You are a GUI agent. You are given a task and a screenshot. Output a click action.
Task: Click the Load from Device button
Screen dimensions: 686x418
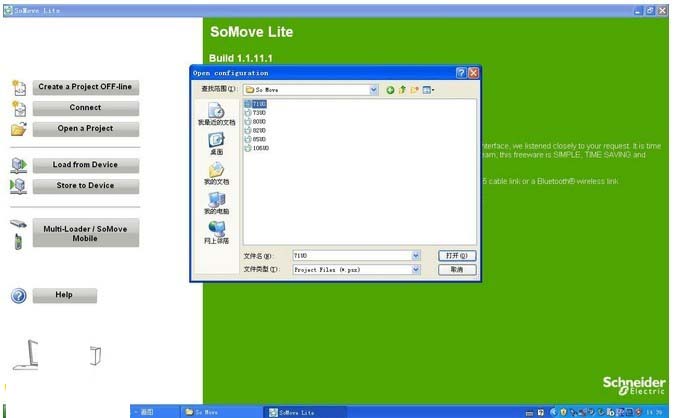tap(86, 165)
